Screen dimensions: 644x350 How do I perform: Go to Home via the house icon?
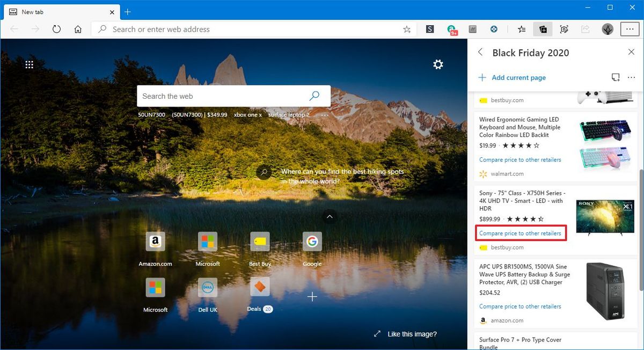point(78,30)
